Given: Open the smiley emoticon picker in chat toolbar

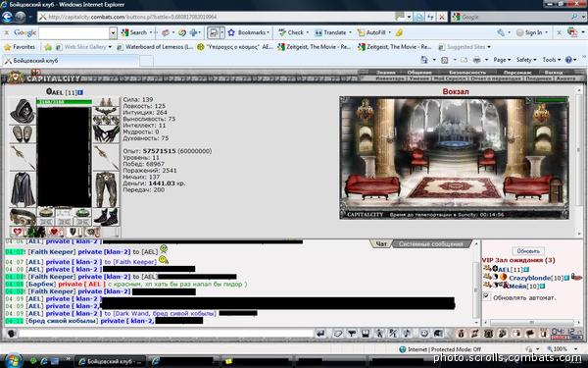Looking at the screenshot, I should coord(424,333).
